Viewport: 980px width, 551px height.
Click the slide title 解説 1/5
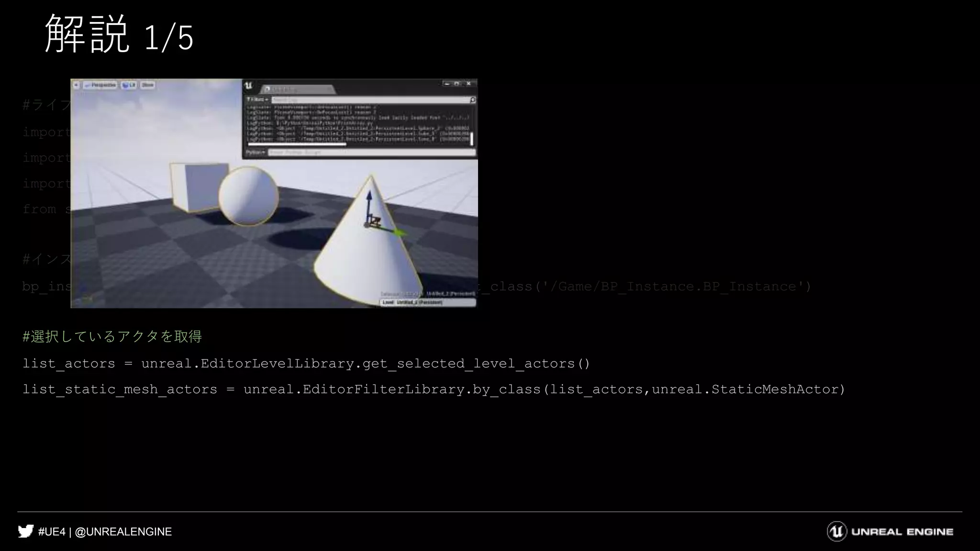coord(119,33)
